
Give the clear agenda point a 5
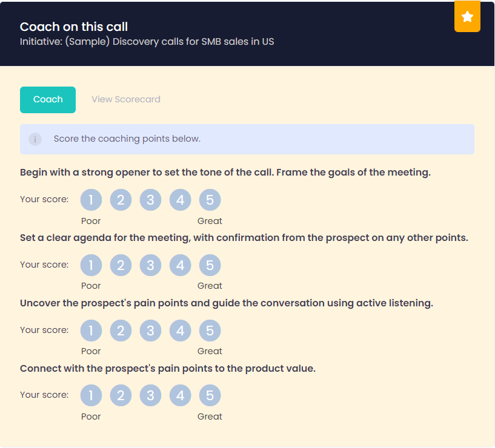point(210,265)
